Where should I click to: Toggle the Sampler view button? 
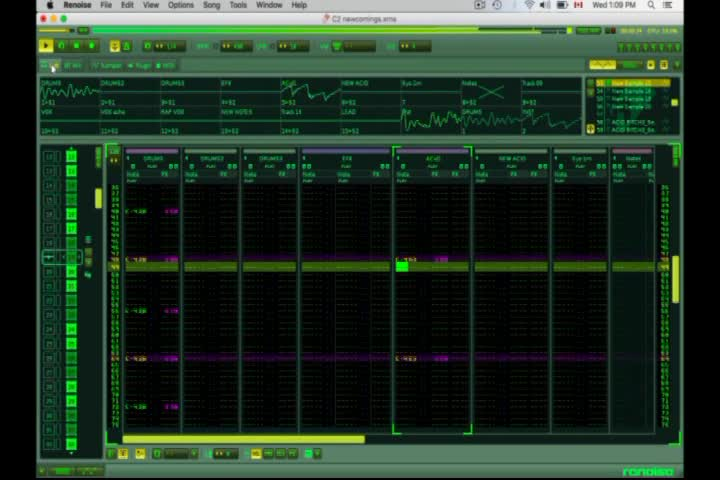click(x=107, y=66)
